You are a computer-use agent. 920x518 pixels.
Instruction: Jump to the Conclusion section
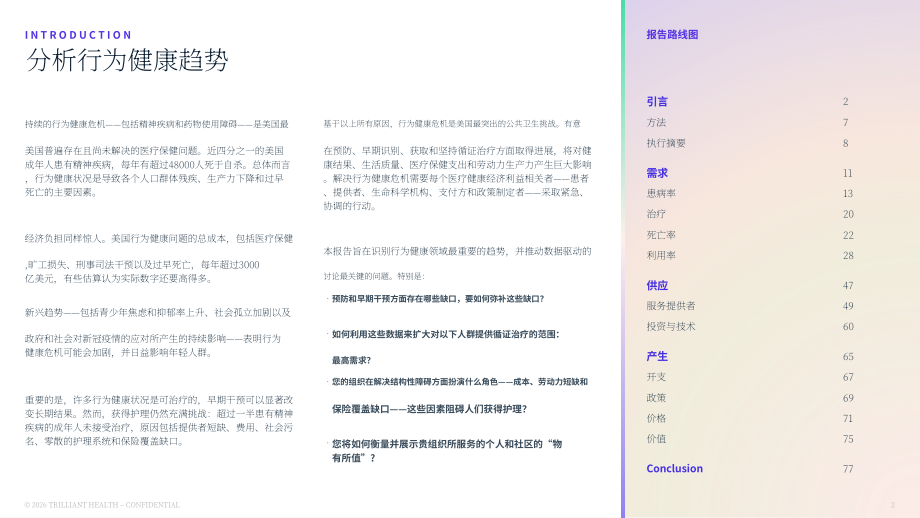point(674,469)
